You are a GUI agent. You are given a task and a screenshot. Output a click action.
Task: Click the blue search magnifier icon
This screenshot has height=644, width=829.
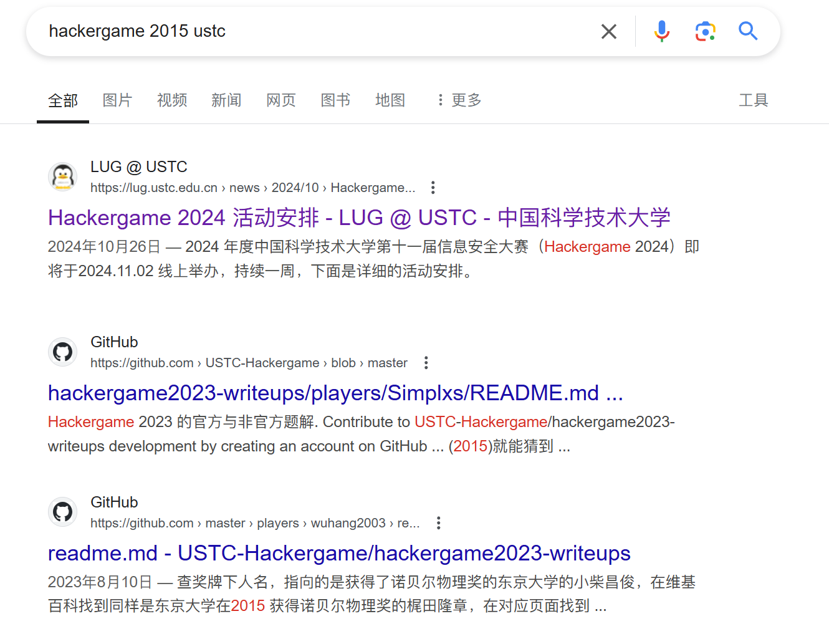click(x=748, y=31)
